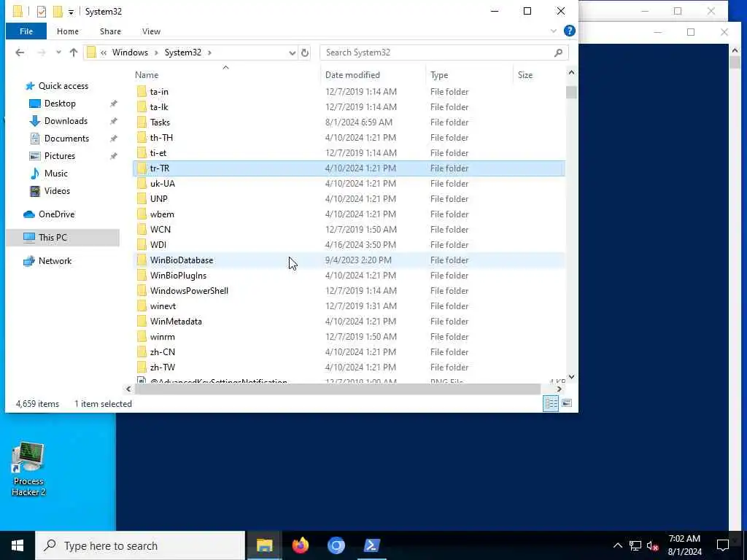Expand the chevron between Windows and System32

pos(156,52)
